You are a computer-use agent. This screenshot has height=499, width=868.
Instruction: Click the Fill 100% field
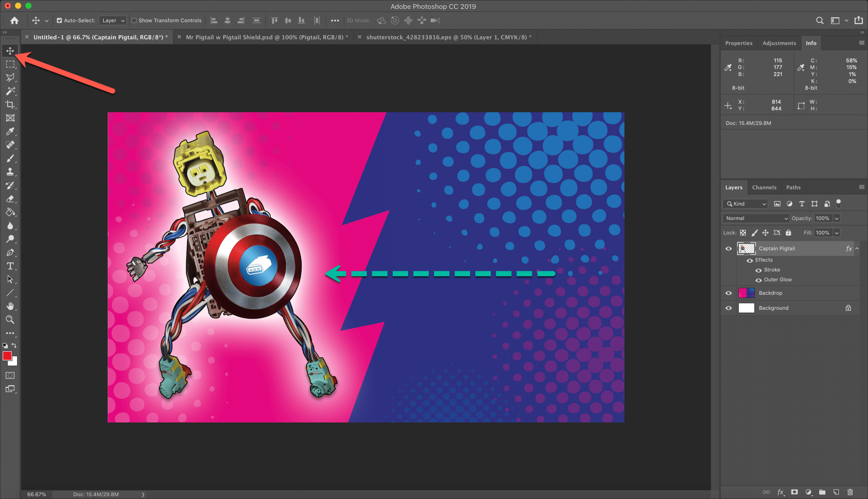(823, 233)
